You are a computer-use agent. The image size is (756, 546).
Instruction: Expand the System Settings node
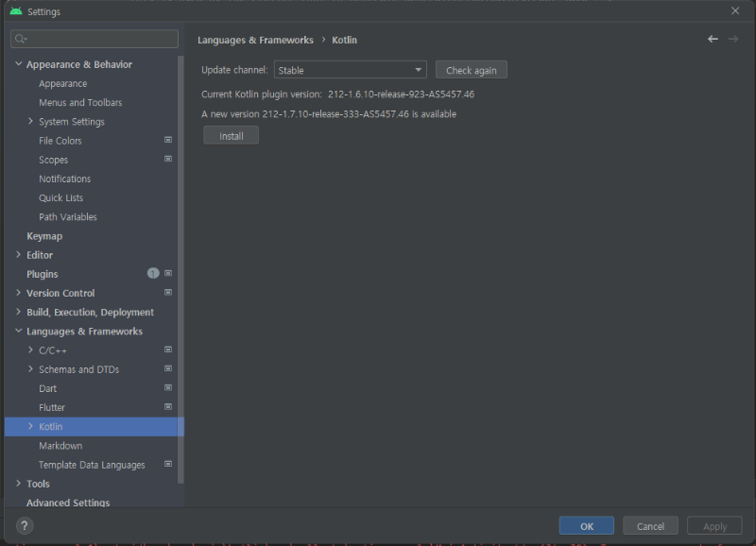point(30,121)
